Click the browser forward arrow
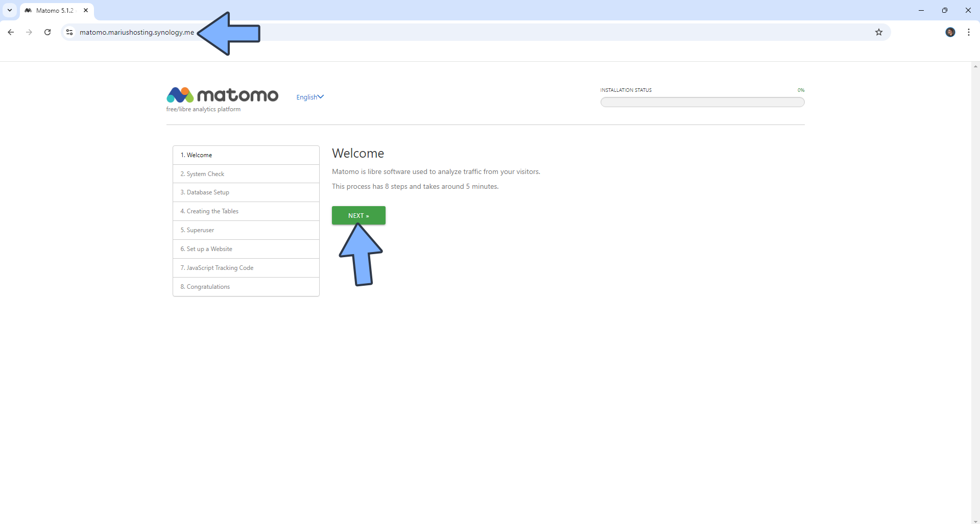This screenshot has width=980, height=524. (x=29, y=32)
